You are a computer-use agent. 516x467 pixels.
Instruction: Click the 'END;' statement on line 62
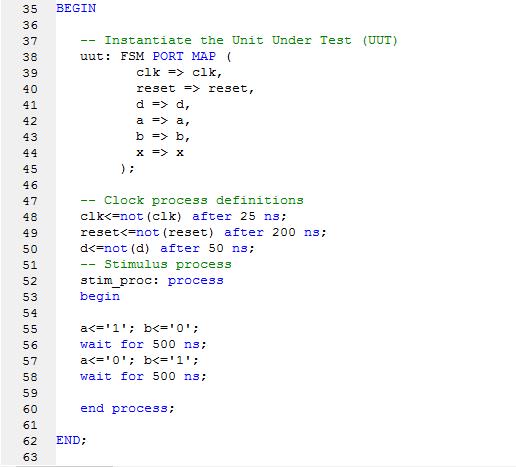[71, 440]
